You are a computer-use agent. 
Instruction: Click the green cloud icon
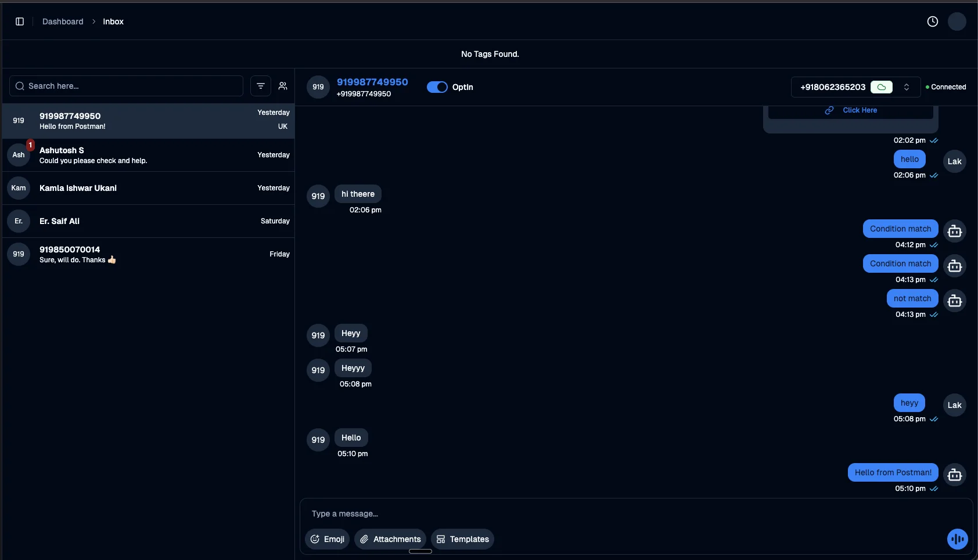coord(881,87)
